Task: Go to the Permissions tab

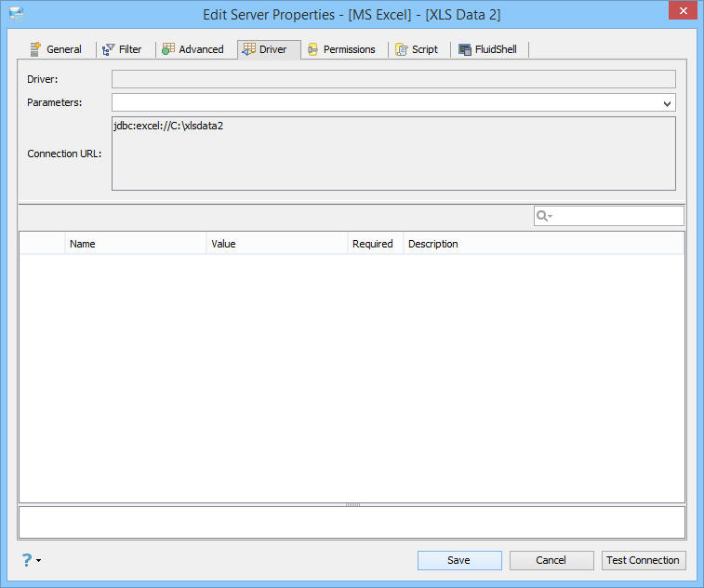Action: pyautogui.click(x=342, y=49)
